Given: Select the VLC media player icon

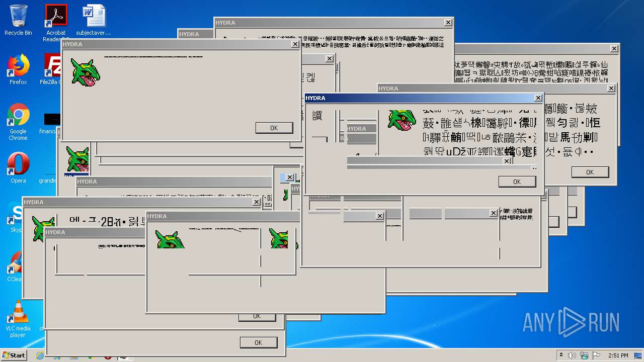Looking at the screenshot, I should [18, 319].
